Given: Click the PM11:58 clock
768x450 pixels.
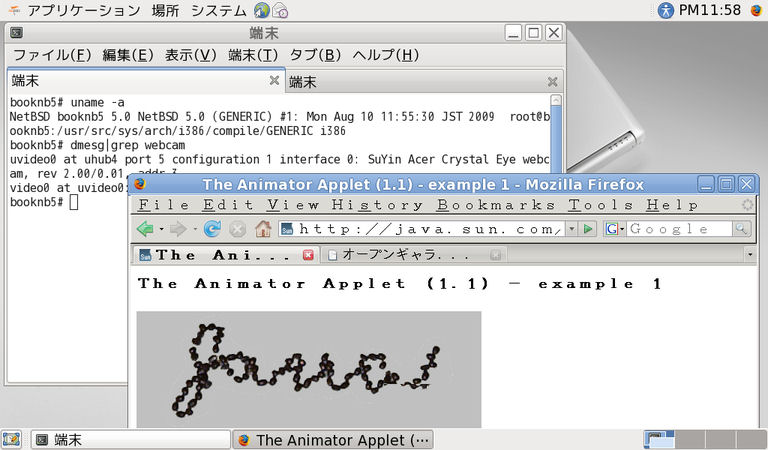Looking at the screenshot, I should tap(710, 10).
